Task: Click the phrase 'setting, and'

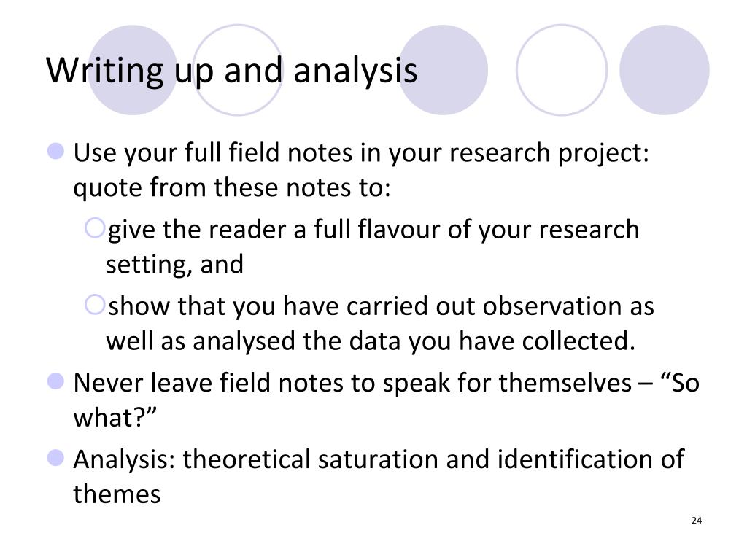Action: pyautogui.click(x=174, y=265)
